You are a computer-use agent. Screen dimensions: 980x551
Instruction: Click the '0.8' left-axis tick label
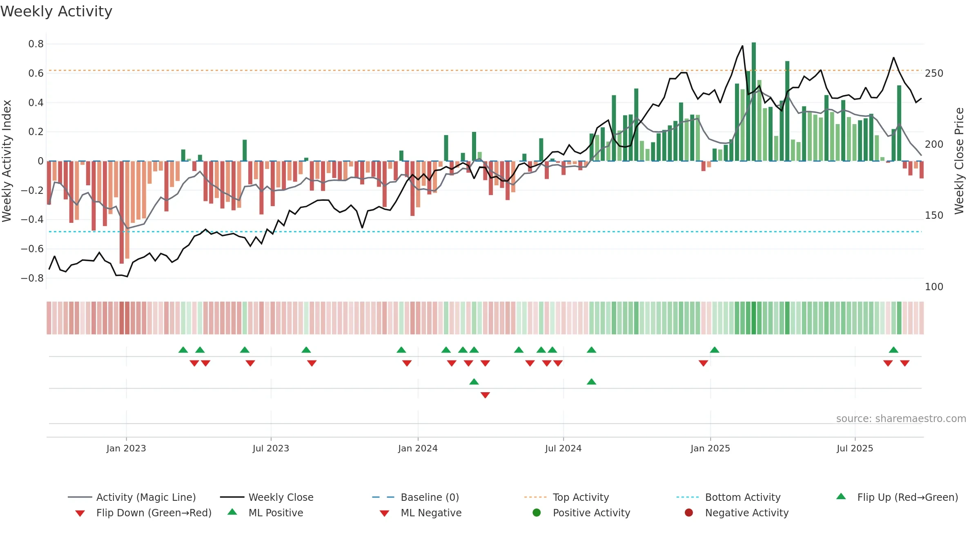pyautogui.click(x=36, y=44)
